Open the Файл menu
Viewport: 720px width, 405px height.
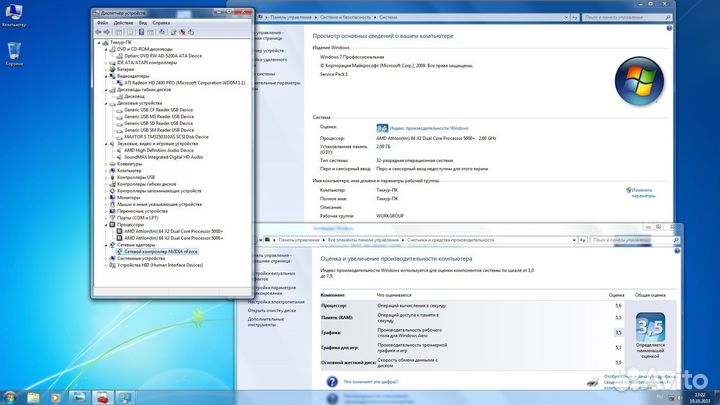tap(102, 22)
